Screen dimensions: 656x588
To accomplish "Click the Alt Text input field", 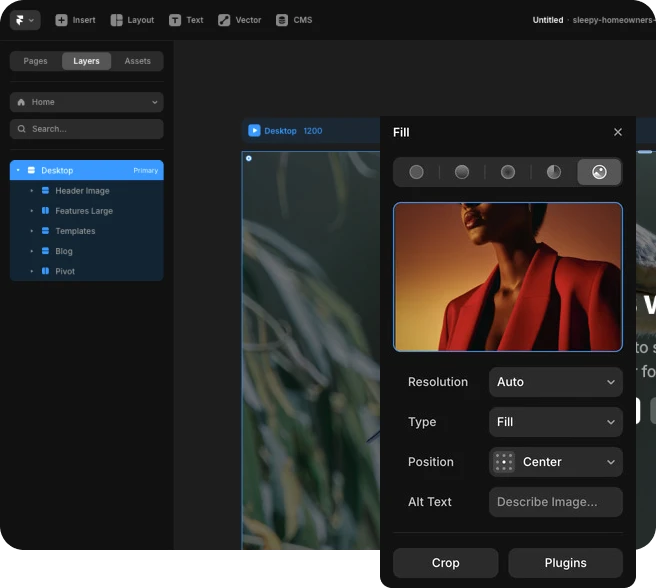I will click(x=555, y=502).
